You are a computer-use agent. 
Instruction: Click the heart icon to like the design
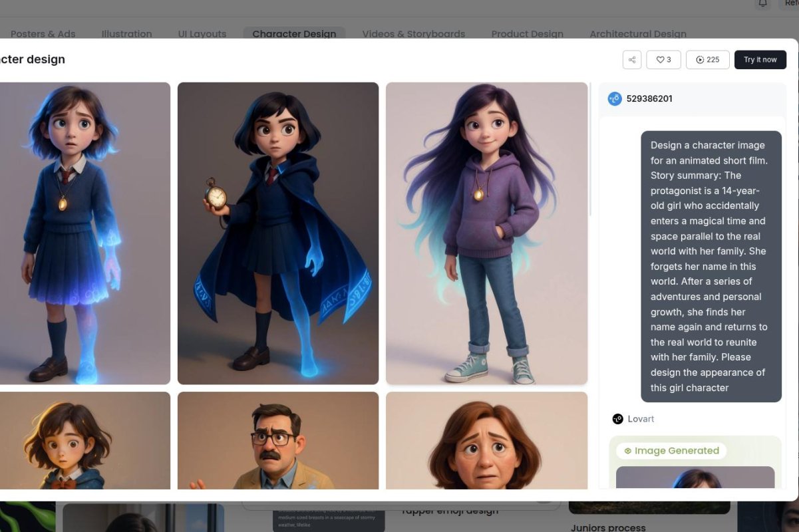(658, 59)
